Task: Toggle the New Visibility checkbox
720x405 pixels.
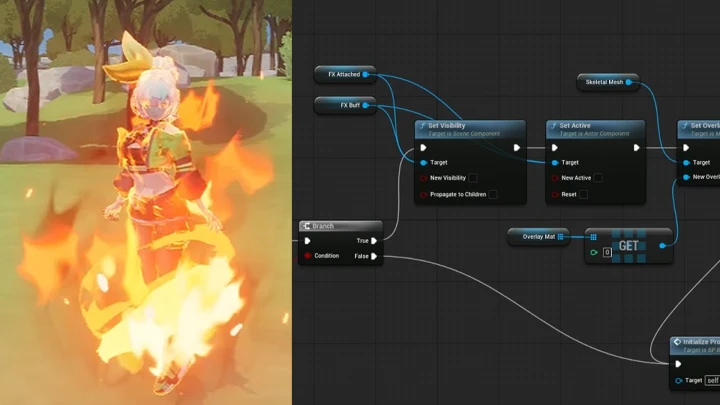Action: [x=472, y=178]
